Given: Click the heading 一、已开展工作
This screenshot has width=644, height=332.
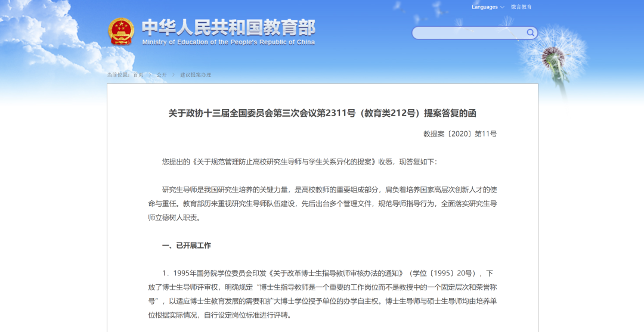Looking at the screenshot, I should click(187, 246).
